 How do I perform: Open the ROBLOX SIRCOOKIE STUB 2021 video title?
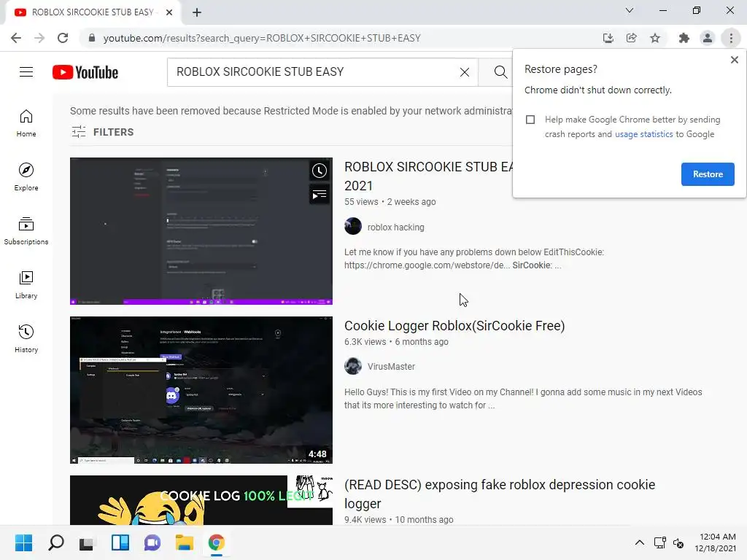pyautogui.click(x=428, y=176)
